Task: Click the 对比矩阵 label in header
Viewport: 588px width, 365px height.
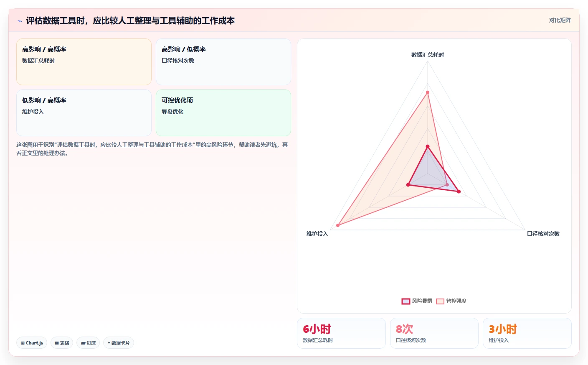Action: [x=560, y=20]
